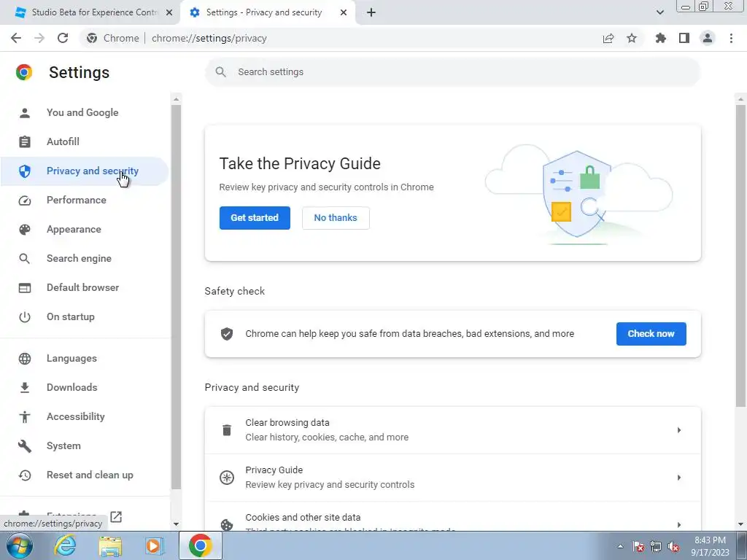The height and width of the screenshot is (560, 747).
Task: Open Chrome's three-dot menu
Action: 731,38
